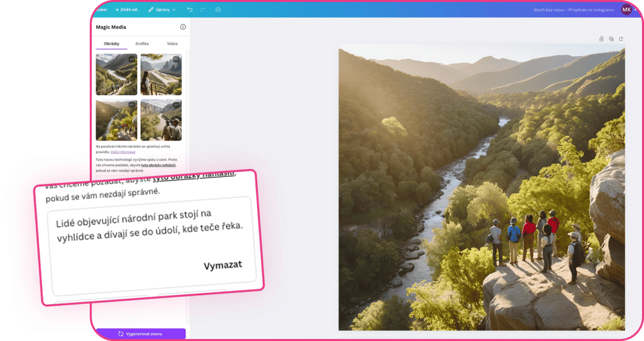The height and width of the screenshot is (341, 644).
Task: Select the thumbnail of the woman at the railing
Action: (x=161, y=74)
